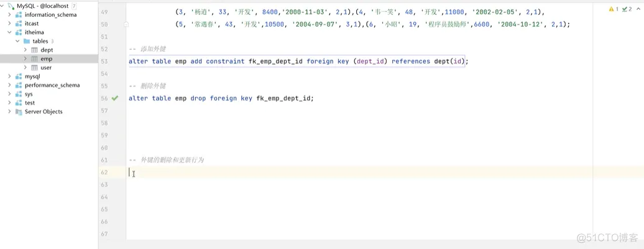Place cursor on empty line 62

click(x=385, y=172)
